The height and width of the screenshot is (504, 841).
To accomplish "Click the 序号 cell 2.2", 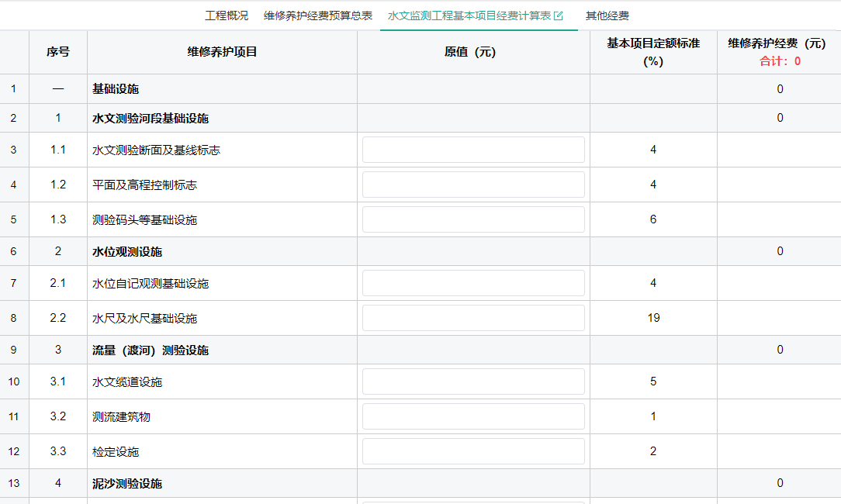I will tap(58, 318).
